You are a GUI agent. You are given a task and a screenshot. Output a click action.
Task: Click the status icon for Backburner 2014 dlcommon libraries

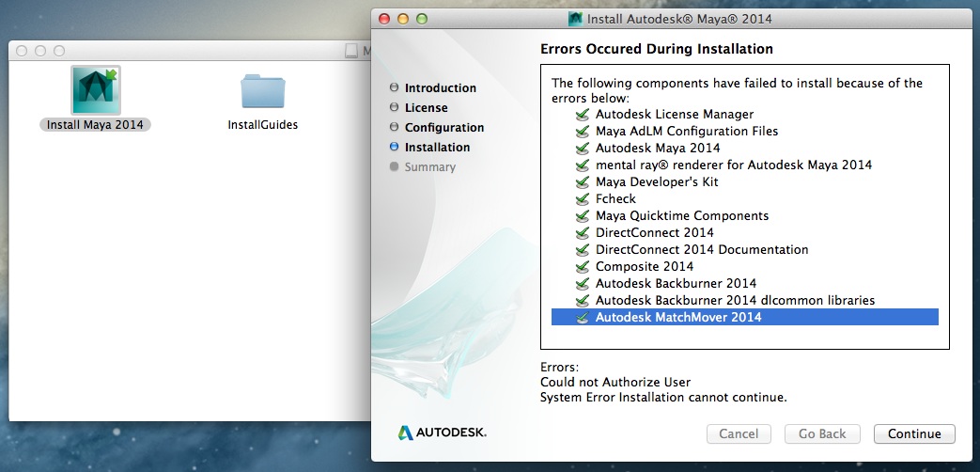583,300
